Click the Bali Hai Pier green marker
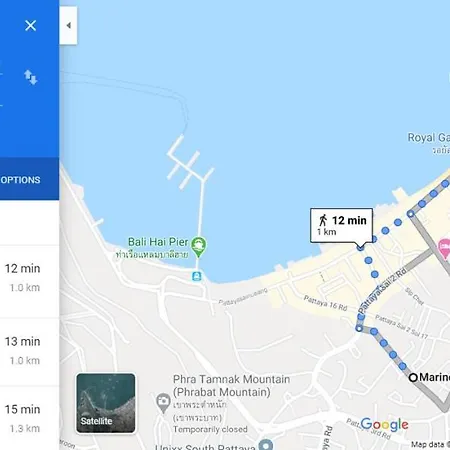 [199, 247]
